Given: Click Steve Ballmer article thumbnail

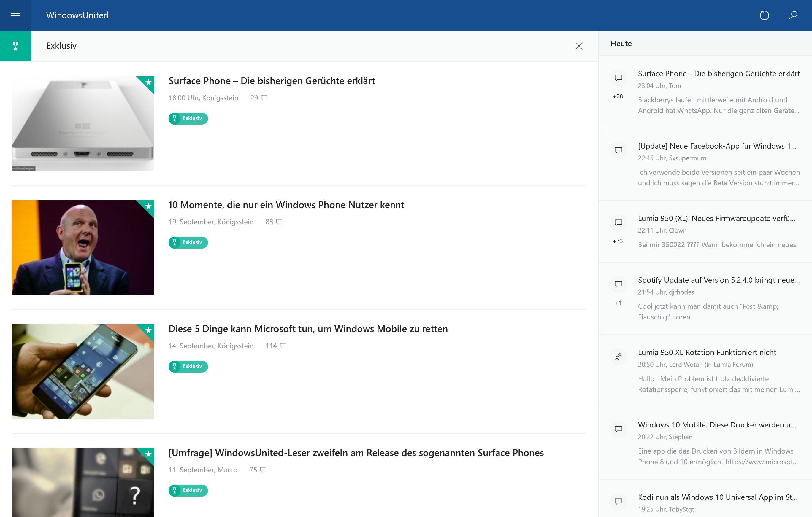Looking at the screenshot, I should (83, 247).
